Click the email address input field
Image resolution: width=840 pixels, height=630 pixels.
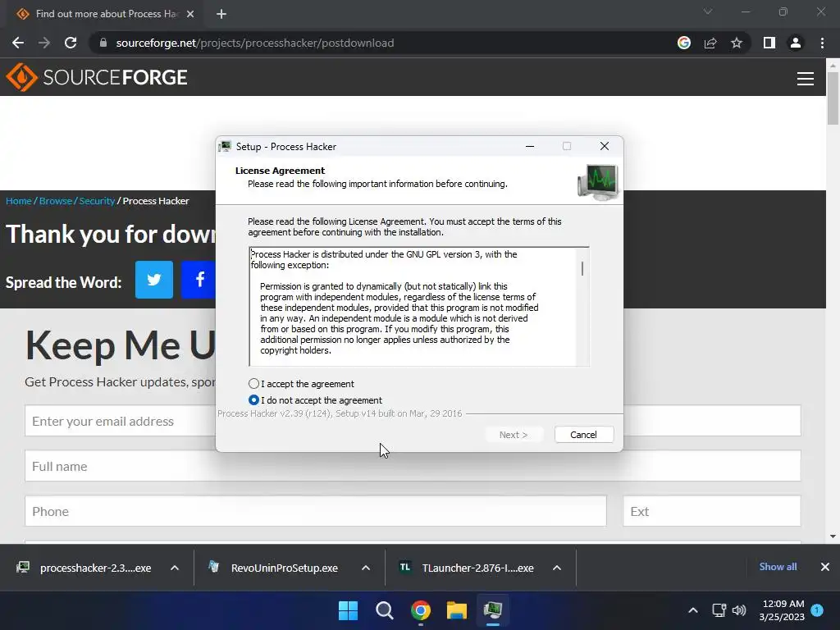click(121, 421)
